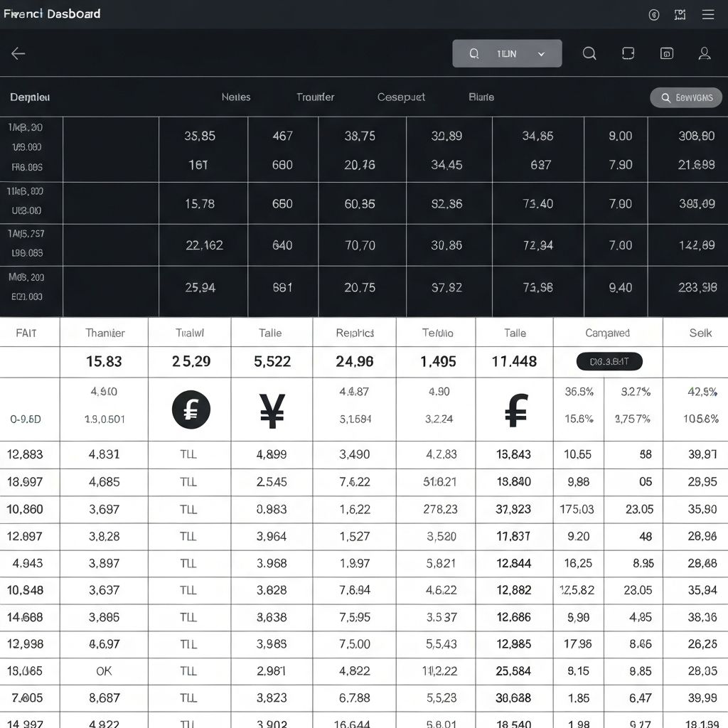Switch to the Netles tab
The image size is (728, 728).
[x=235, y=97]
